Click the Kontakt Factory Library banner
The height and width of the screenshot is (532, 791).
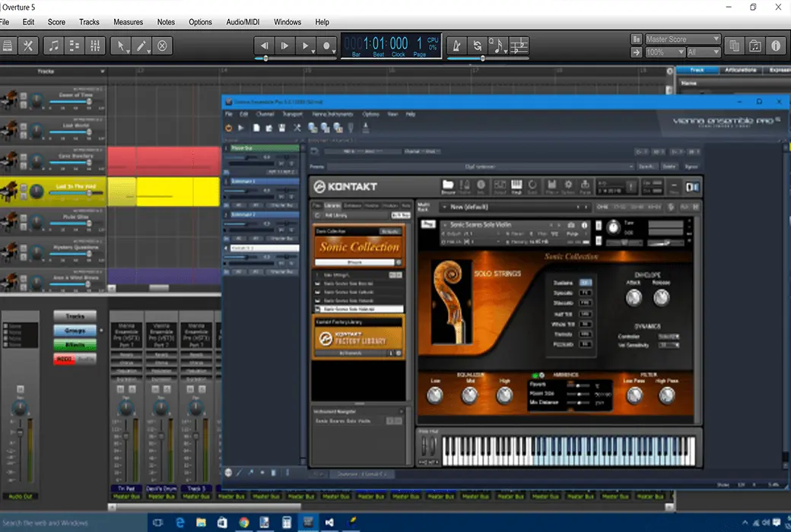(x=359, y=338)
